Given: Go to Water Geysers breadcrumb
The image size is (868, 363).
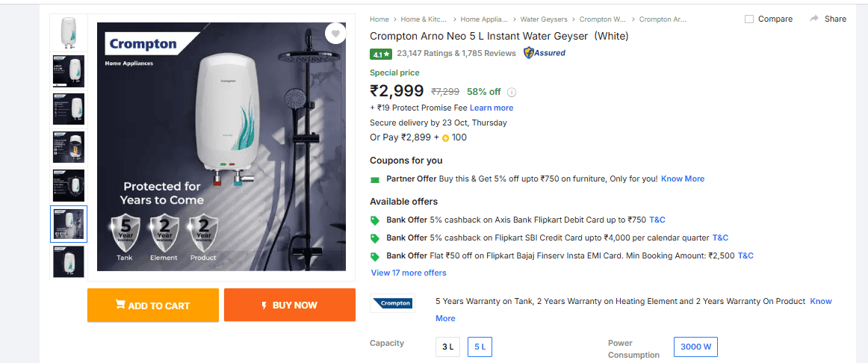Looking at the screenshot, I should point(543,19).
